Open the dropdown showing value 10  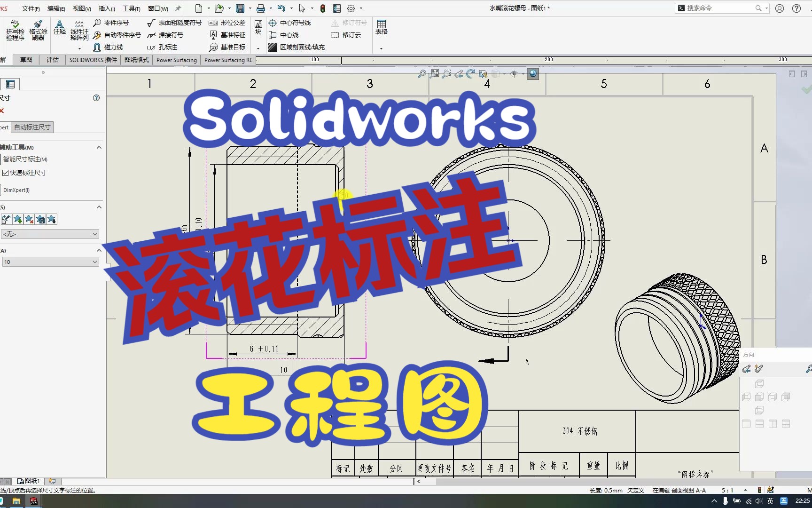pyautogui.click(x=50, y=262)
